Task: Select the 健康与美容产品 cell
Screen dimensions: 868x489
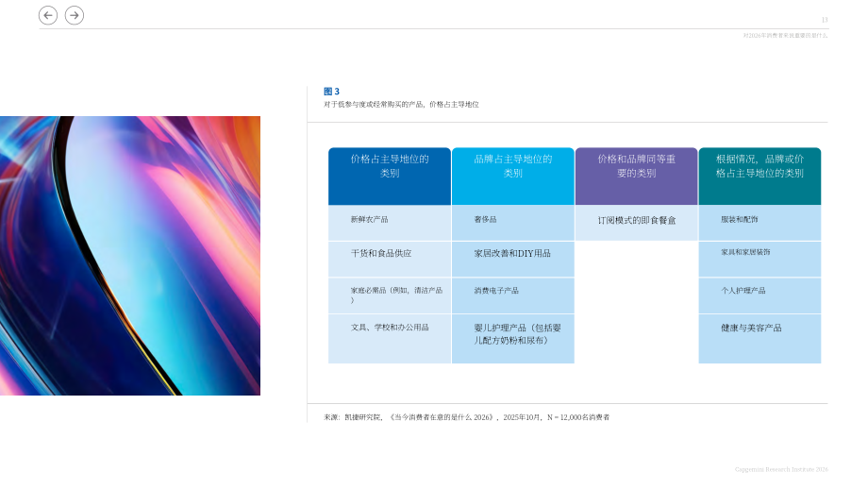Action: (x=759, y=339)
